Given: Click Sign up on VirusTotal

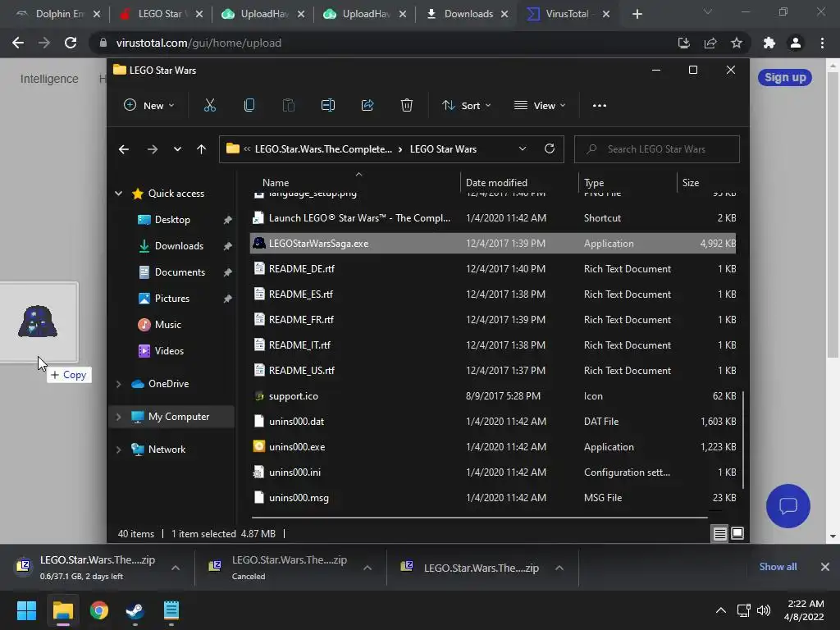Looking at the screenshot, I should (x=785, y=77).
